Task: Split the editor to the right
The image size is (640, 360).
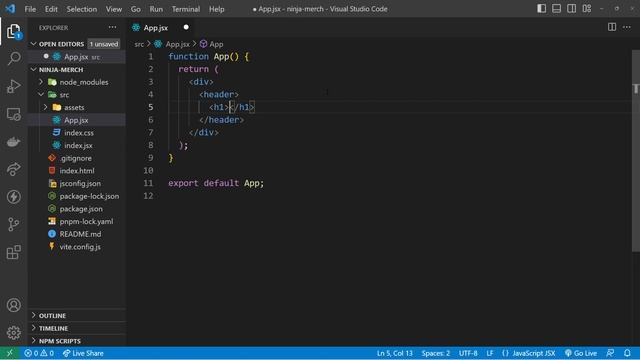Action: tap(611, 27)
